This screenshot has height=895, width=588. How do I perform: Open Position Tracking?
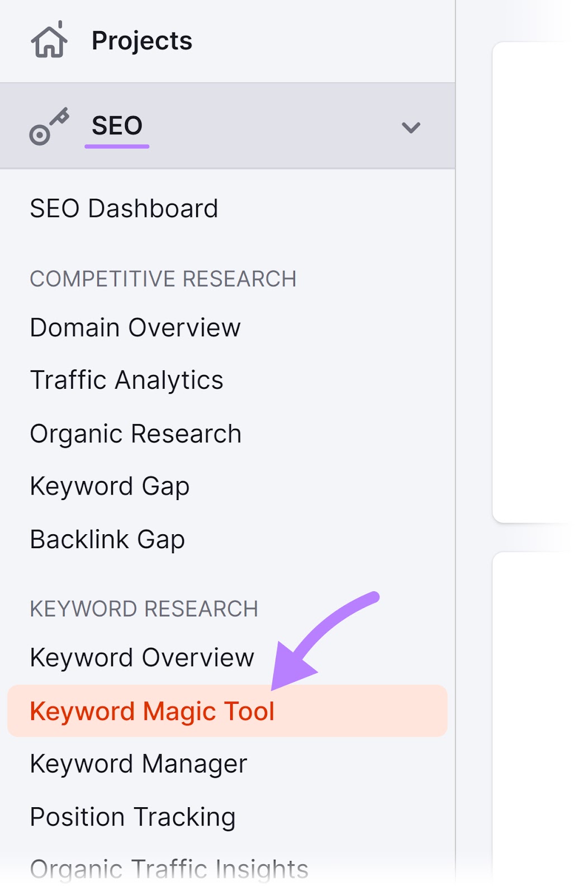pos(132,816)
